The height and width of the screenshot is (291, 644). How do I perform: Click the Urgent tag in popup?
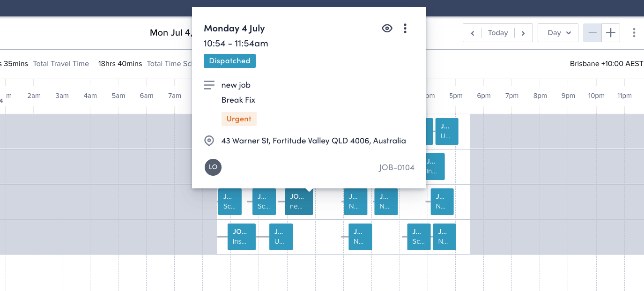(x=239, y=119)
